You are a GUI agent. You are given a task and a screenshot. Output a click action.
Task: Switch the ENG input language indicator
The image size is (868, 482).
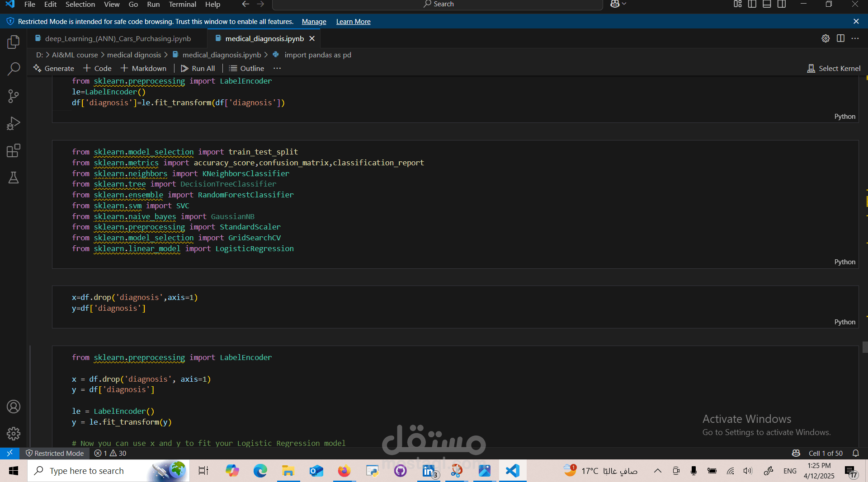790,471
